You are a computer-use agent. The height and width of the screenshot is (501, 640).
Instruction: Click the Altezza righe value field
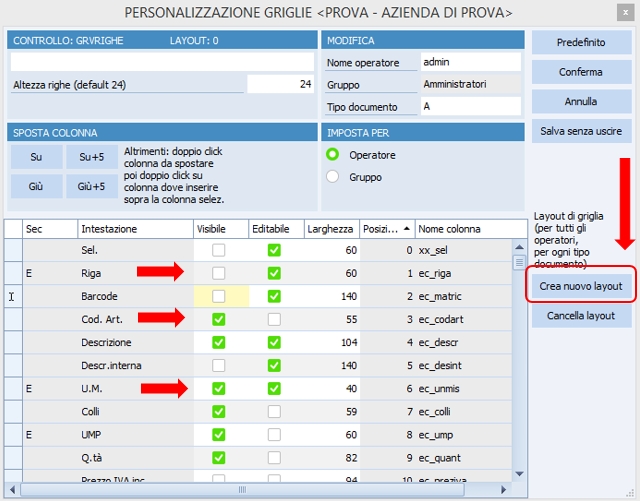[280, 84]
